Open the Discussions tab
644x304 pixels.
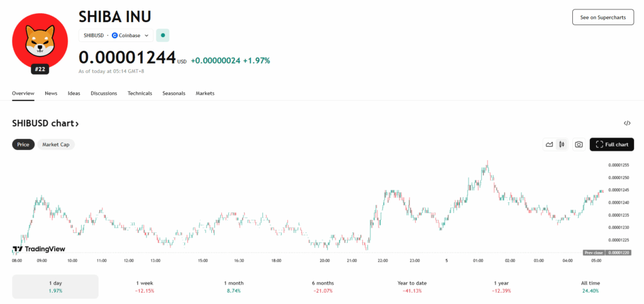(x=104, y=94)
